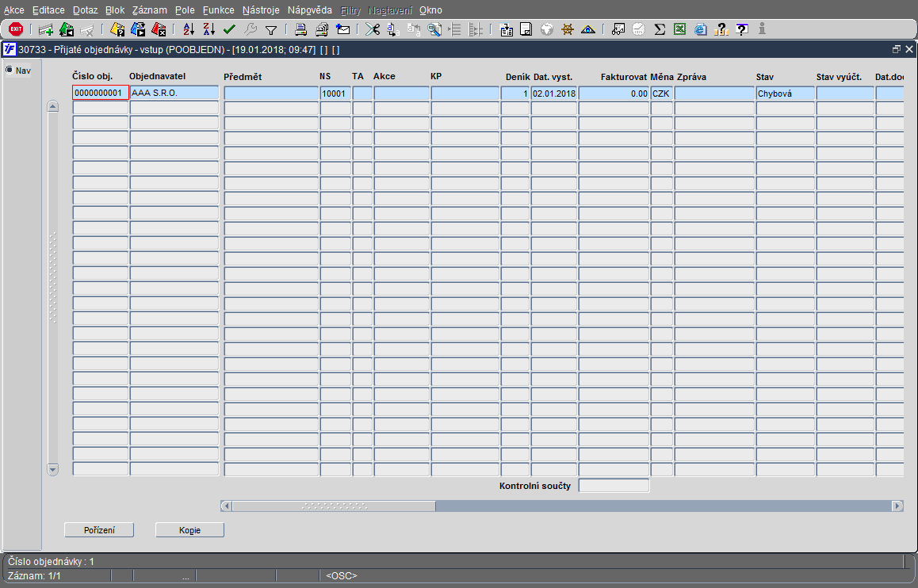Click the magnifier search document icon
The width and height of the screenshot is (918, 588).
[x=434, y=29]
